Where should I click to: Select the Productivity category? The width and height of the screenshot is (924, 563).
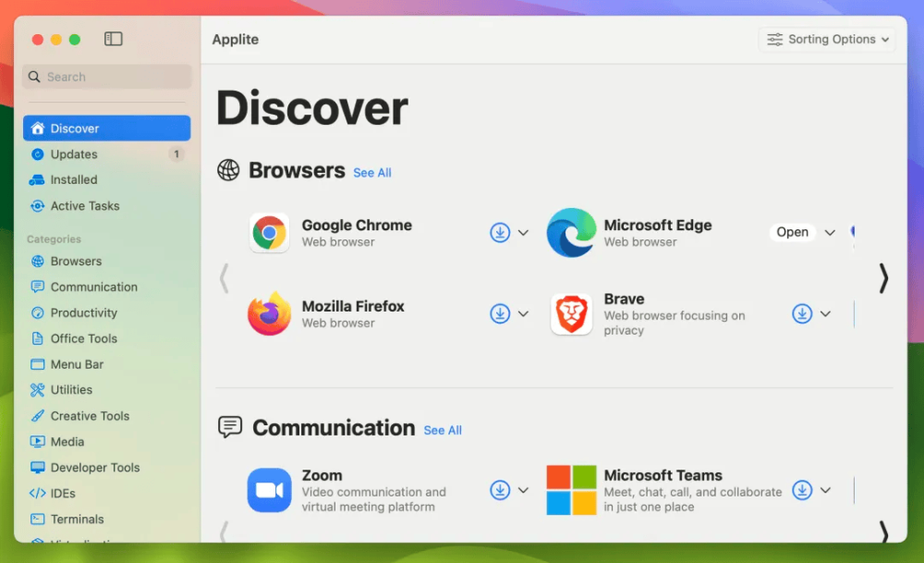coord(106,312)
